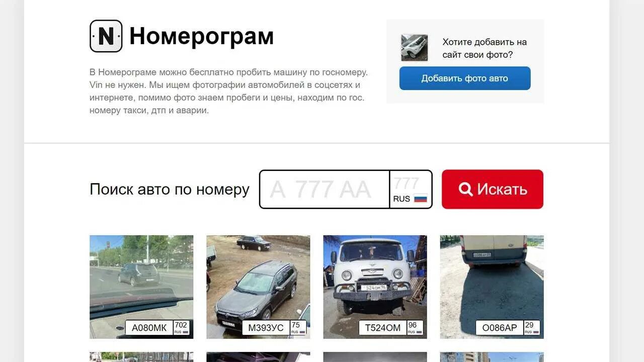Click the Добавить фото авто button
Image resolution: width=644 pixels, height=362 pixels.
(465, 78)
